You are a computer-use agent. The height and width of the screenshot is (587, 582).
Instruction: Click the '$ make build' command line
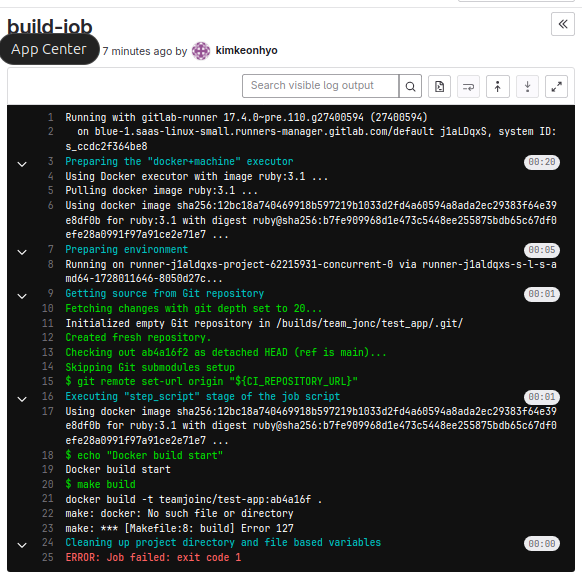pos(100,484)
